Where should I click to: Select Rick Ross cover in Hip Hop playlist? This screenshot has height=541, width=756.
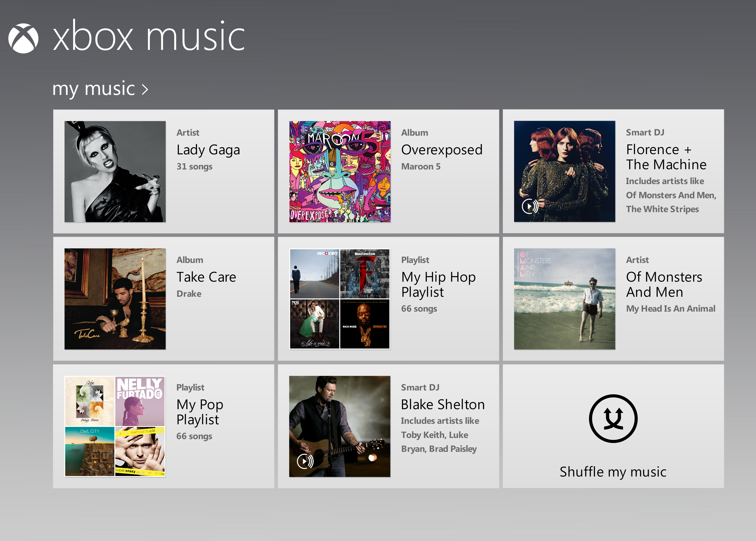tap(365, 324)
